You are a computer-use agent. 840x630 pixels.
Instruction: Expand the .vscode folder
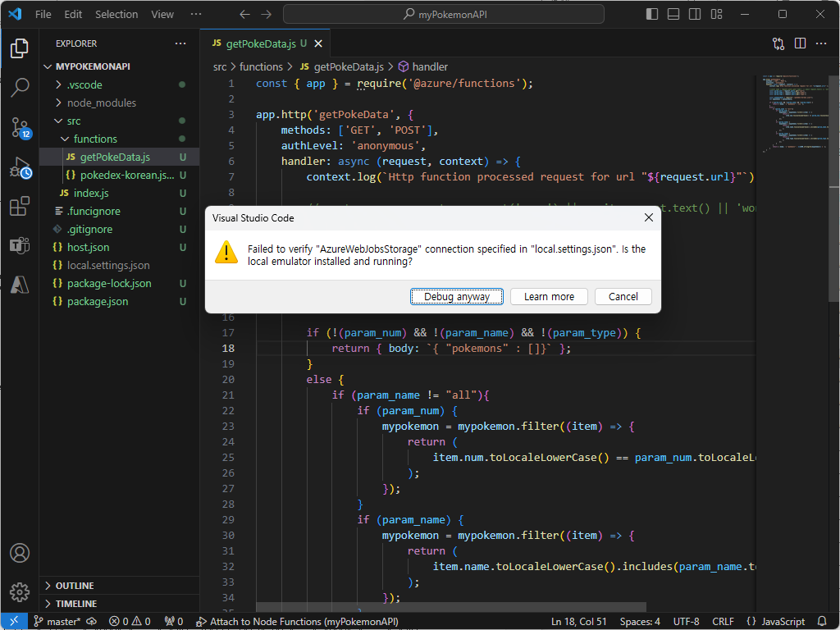coord(119,84)
